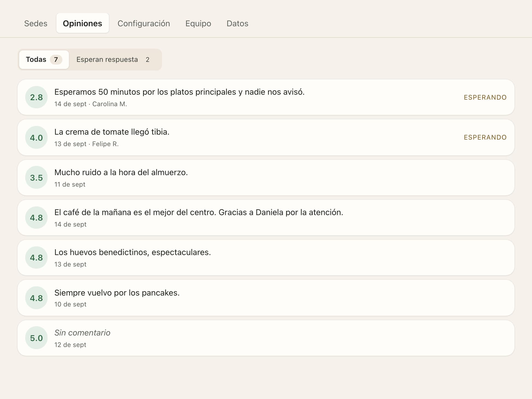Screen dimensions: 532x399
Task: Click the date and author line '13 de sept · Felipe R.'
Action: click(x=86, y=144)
